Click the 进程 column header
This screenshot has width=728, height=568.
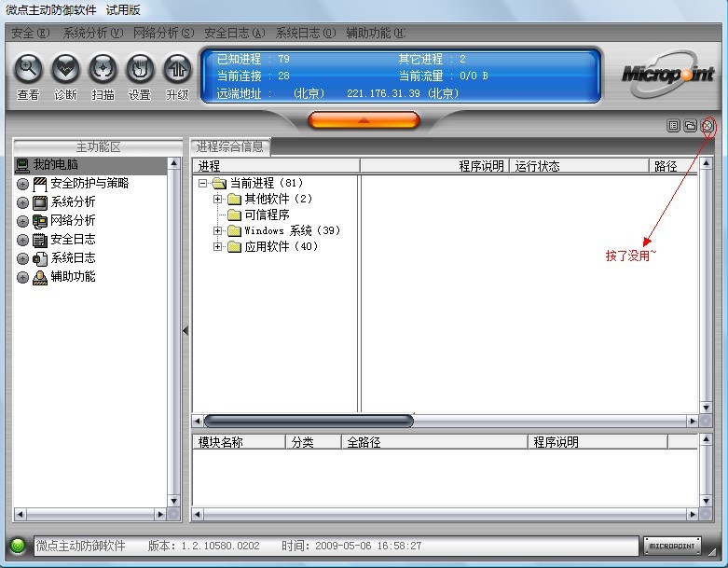(277, 166)
